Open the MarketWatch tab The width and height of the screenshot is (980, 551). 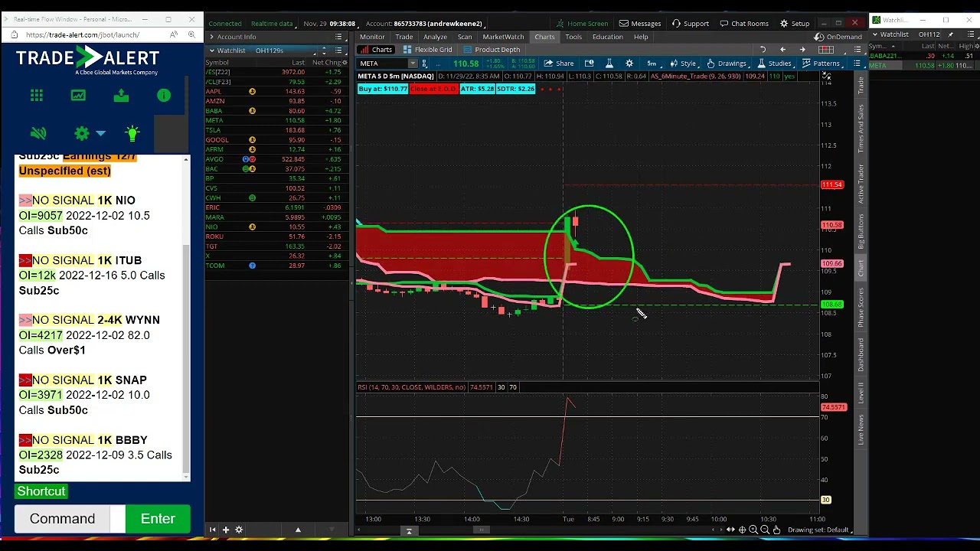point(503,37)
